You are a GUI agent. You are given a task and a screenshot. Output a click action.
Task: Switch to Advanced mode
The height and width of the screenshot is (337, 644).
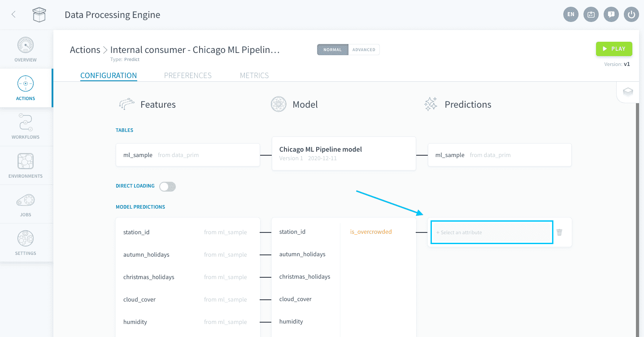click(x=364, y=49)
